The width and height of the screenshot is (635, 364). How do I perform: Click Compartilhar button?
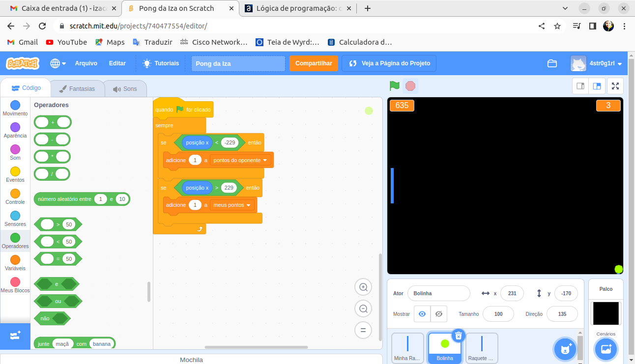[314, 63]
